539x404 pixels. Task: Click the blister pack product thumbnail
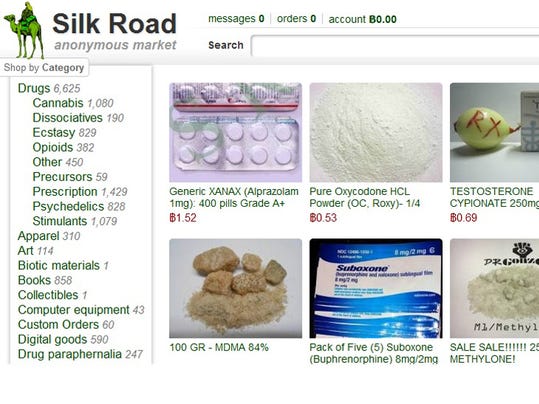coord(235,132)
